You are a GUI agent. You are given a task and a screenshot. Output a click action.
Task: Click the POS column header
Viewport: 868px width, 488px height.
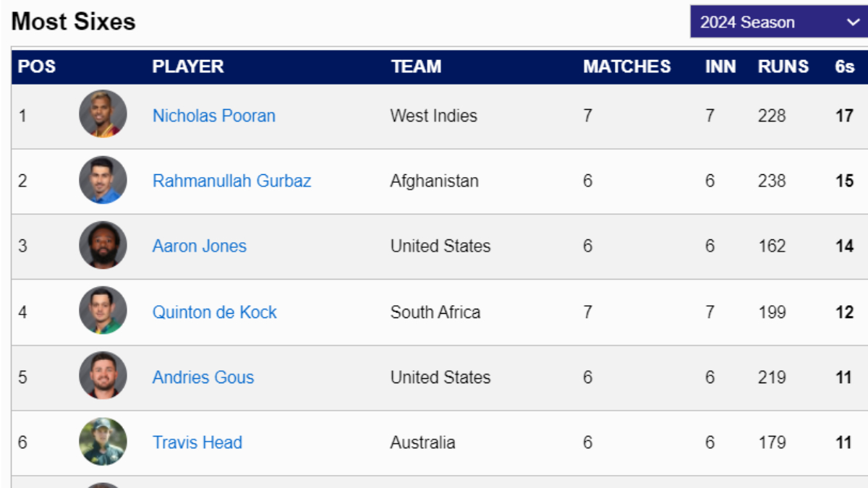point(37,67)
